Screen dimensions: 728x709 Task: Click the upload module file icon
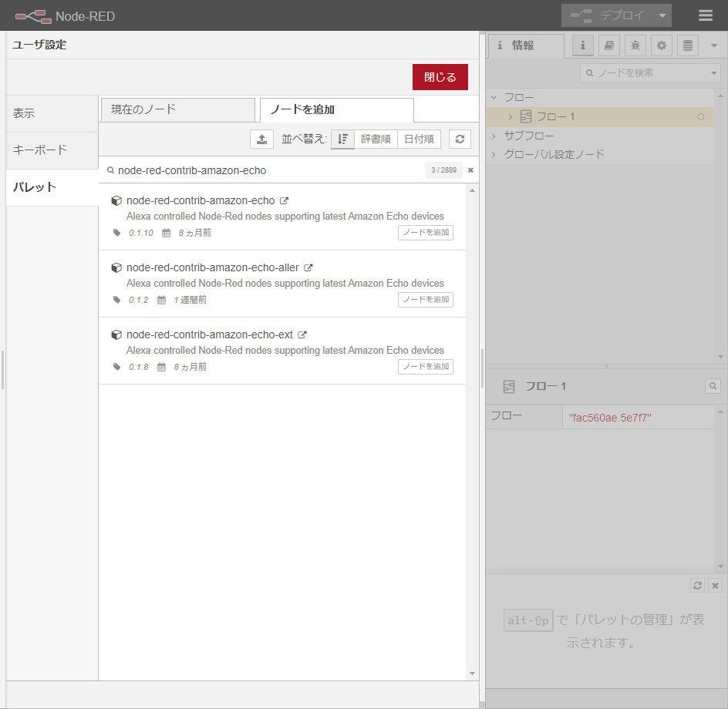(x=262, y=139)
